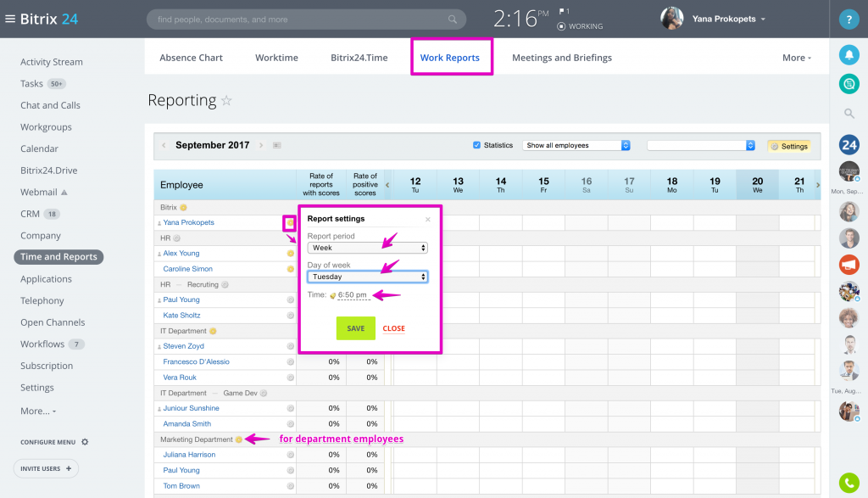Click the Invite Users button
Screen dimensions: 868x498
46,468
